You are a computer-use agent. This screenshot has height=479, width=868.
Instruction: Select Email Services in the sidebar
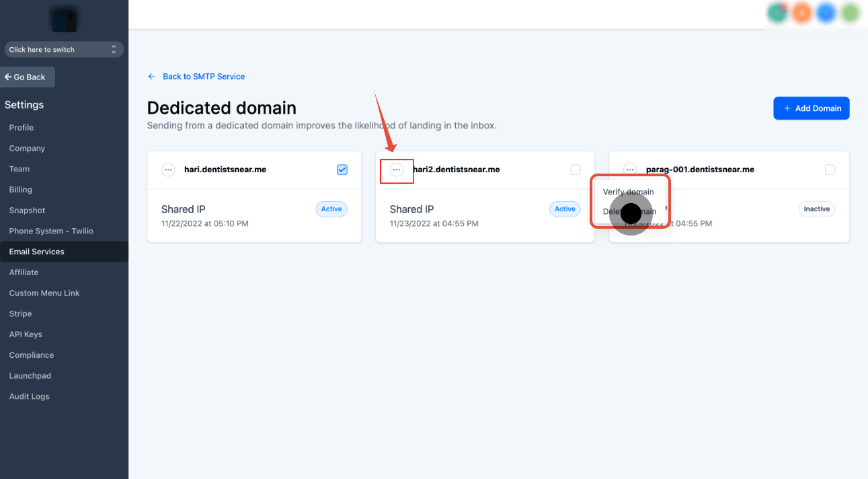64,252
